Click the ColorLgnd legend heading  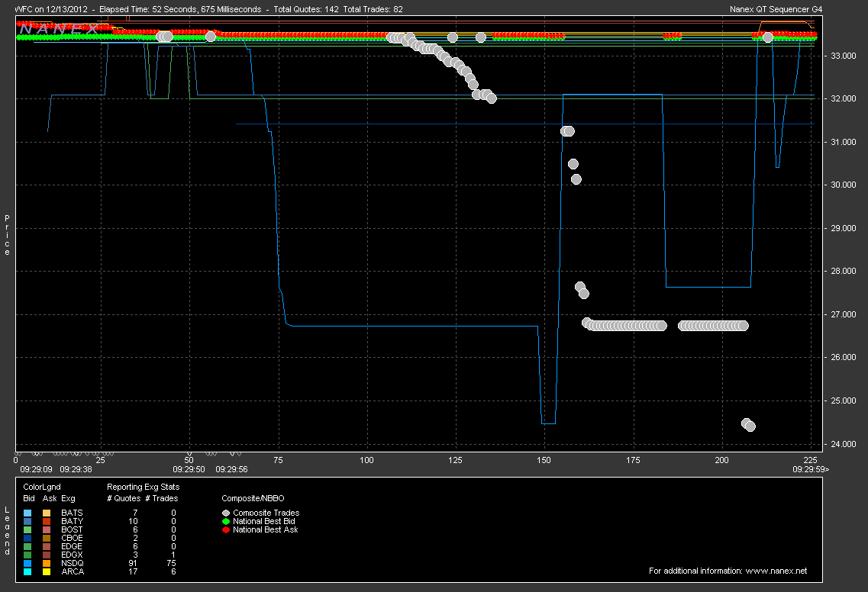42,487
